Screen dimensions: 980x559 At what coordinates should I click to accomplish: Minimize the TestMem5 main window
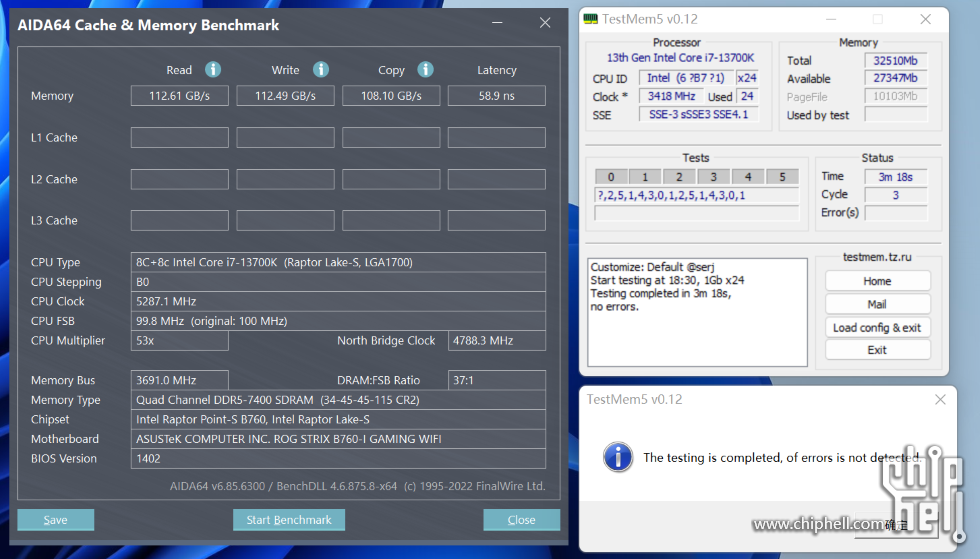point(831,19)
